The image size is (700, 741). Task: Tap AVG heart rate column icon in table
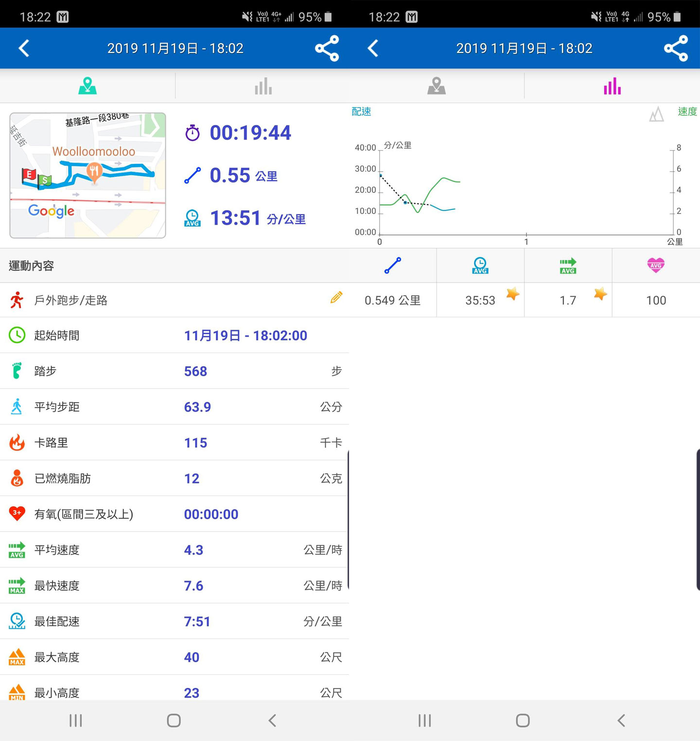pyautogui.click(x=656, y=265)
